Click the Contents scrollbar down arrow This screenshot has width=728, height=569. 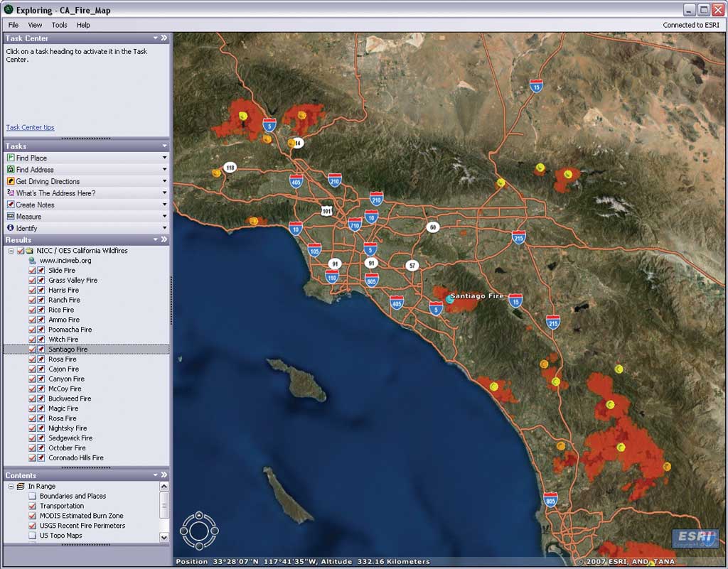tap(164, 537)
